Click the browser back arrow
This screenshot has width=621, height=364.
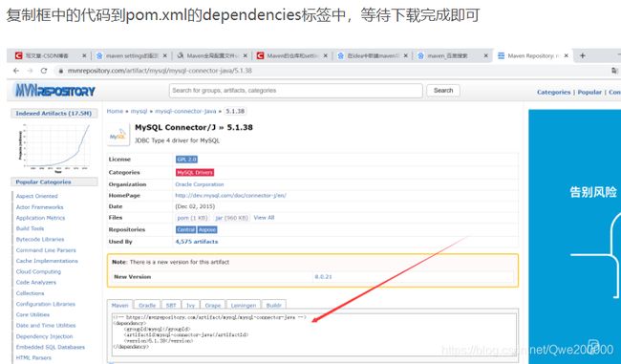tap(16, 71)
